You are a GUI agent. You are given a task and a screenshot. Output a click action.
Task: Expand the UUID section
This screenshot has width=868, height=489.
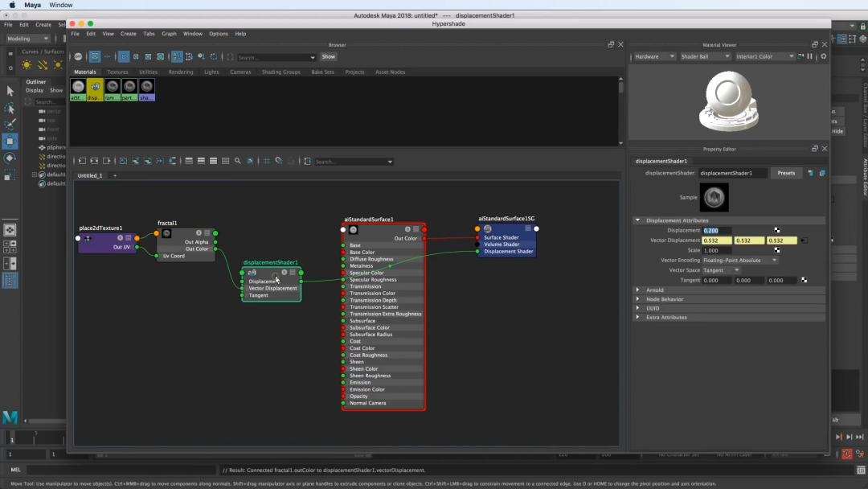pyautogui.click(x=637, y=309)
